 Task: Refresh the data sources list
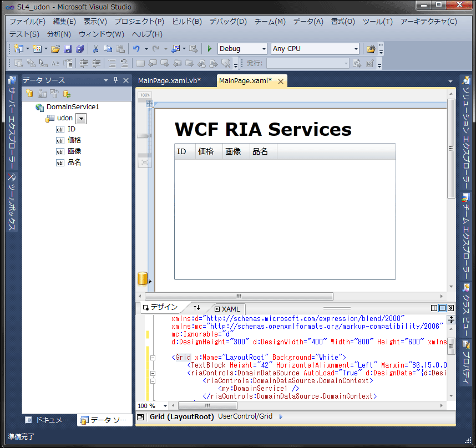67,94
